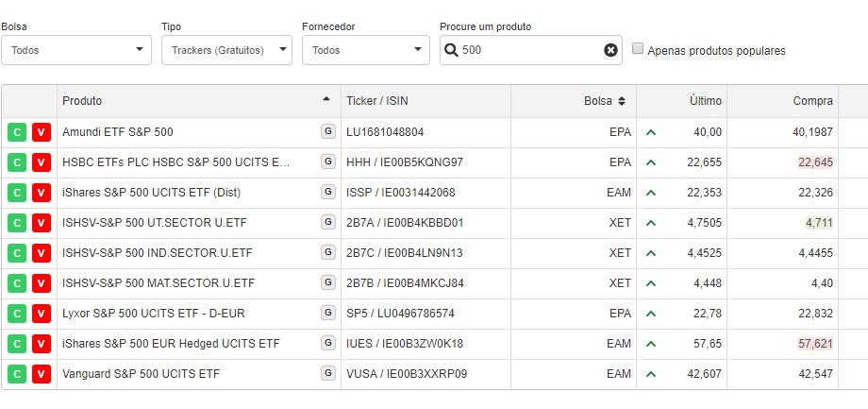868x409 pixels.
Task: Click the product search input field
Action: click(x=528, y=50)
